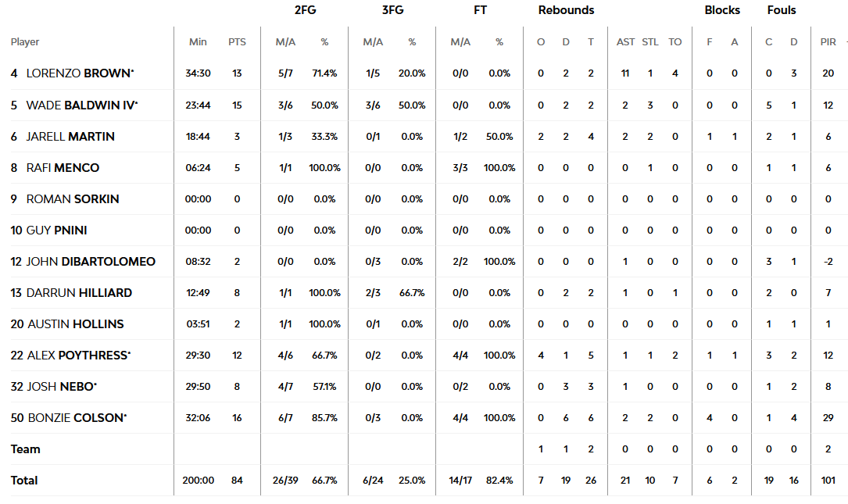Click the Wade Baldwin IV player name
This screenshot has width=848, height=504.
click(81, 105)
